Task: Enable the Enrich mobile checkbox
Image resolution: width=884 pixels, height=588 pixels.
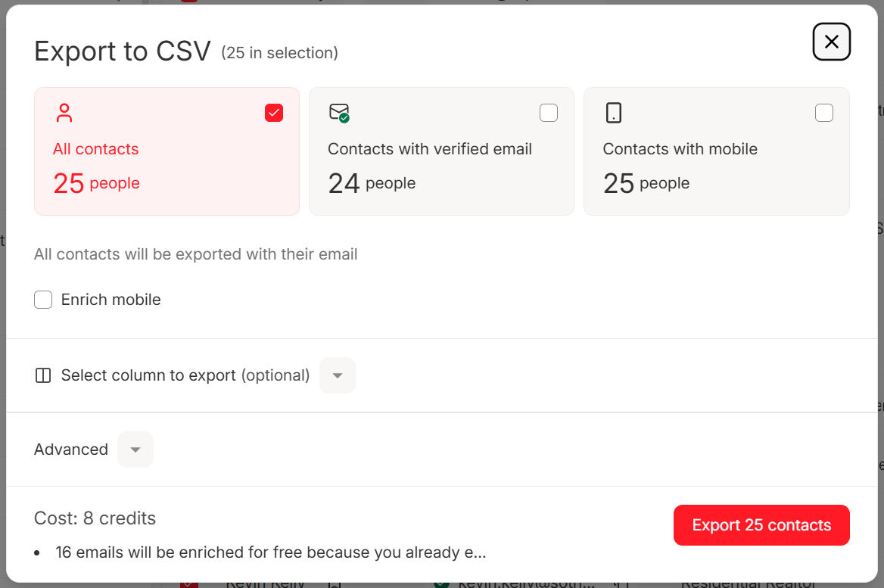Action: point(43,300)
